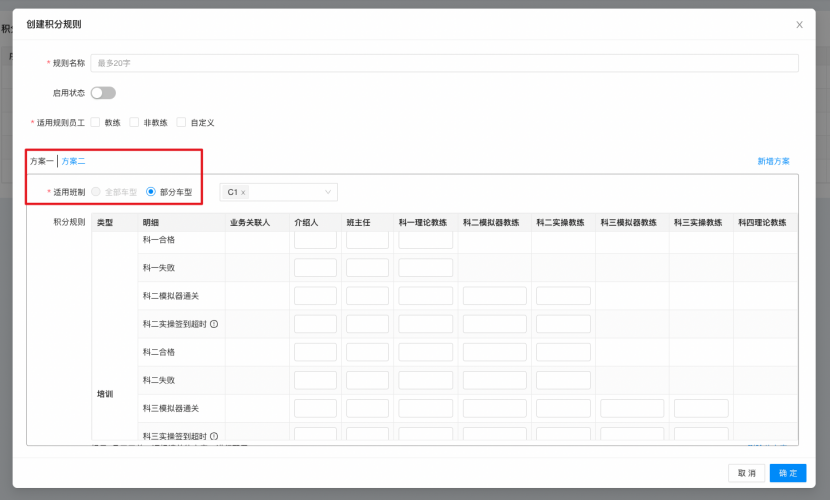Screen dimensions: 831x501
Task: Click the 规则名称 input field
Action: (x=444, y=63)
